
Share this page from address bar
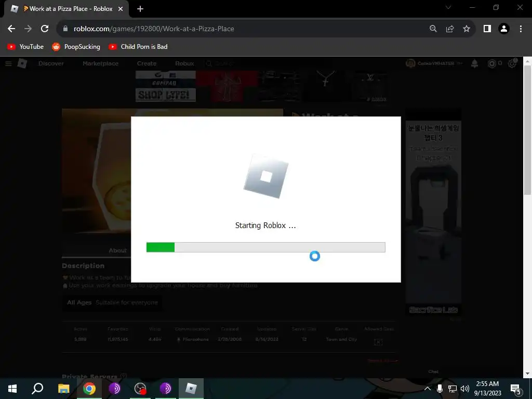click(x=450, y=29)
